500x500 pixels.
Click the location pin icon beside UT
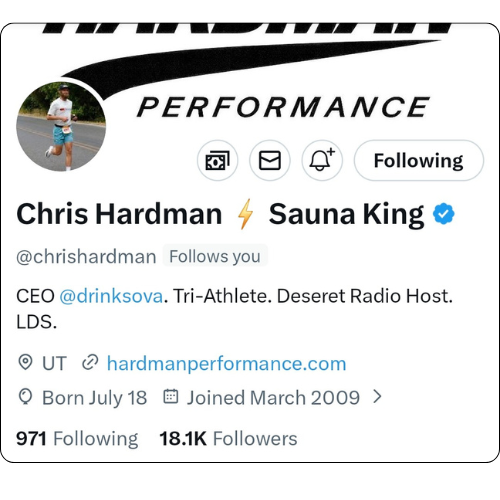[25, 363]
